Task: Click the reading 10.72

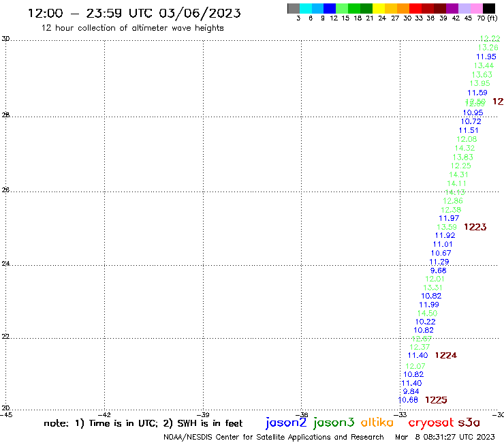Action: tap(471, 121)
